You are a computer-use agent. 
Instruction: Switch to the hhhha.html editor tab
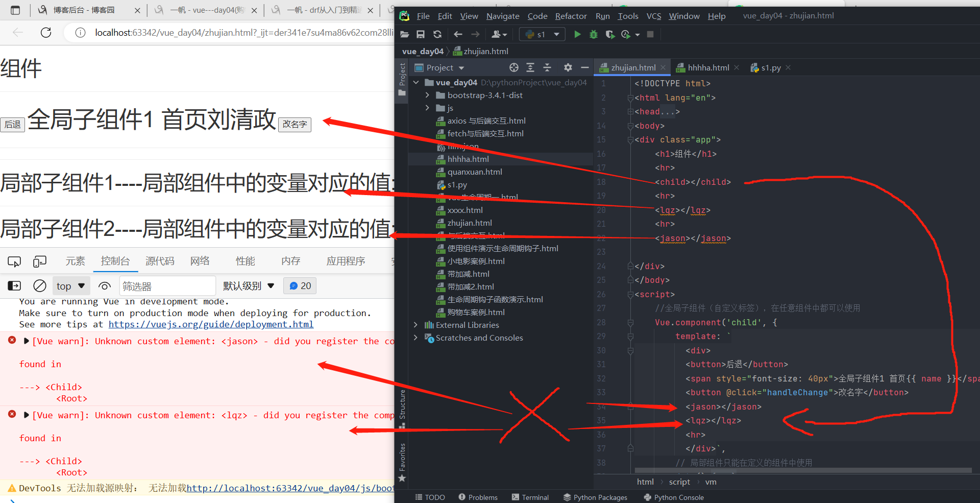708,67
